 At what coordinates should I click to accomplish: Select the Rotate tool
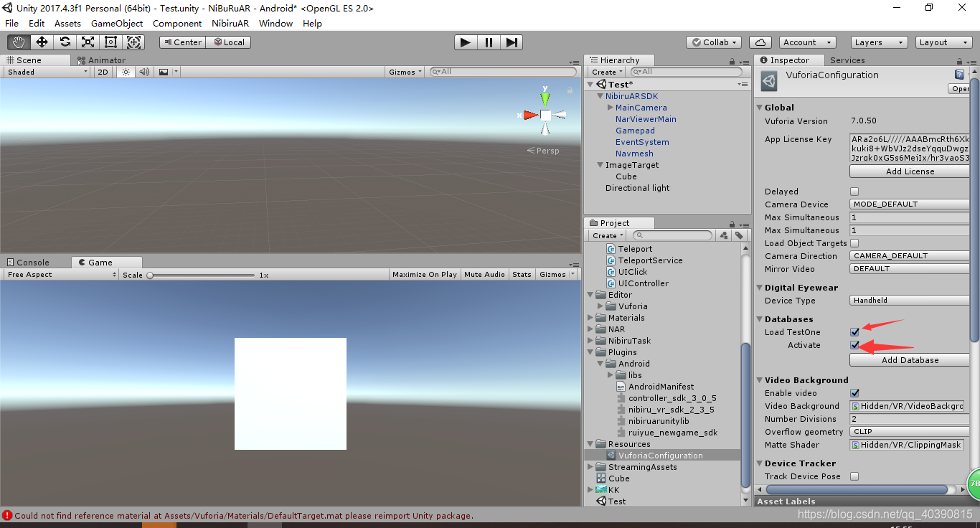coord(65,42)
